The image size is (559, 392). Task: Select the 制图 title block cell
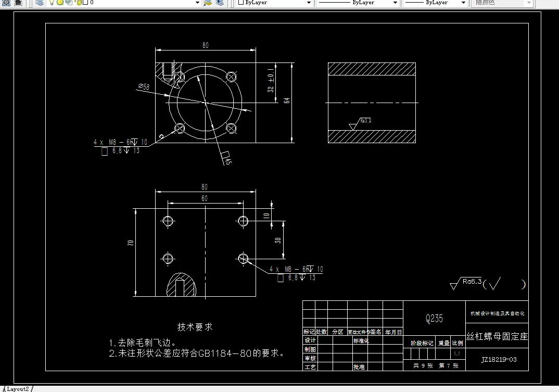(310, 349)
